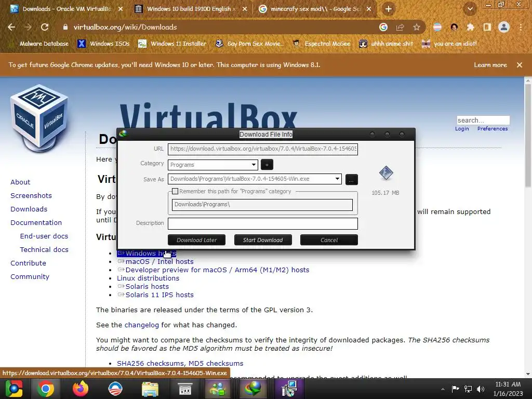The width and height of the screenshot is (532, 399).
Task: Open the Windows 11 Installer bookmark
Action: click(x=172, y=44)
